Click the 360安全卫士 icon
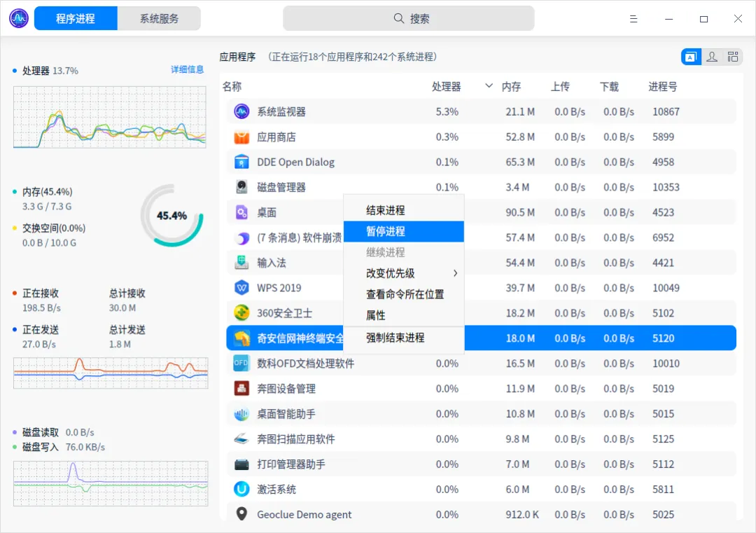Screen dimensions: 756x533 241,313
